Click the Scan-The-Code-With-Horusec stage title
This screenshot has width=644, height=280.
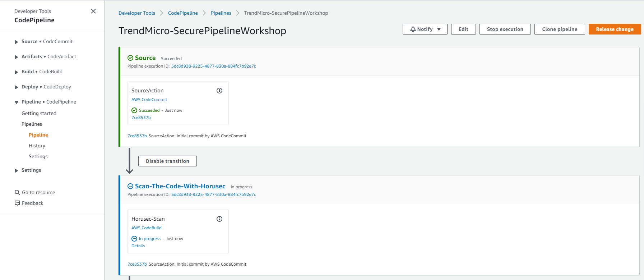[x=180, y=186]
